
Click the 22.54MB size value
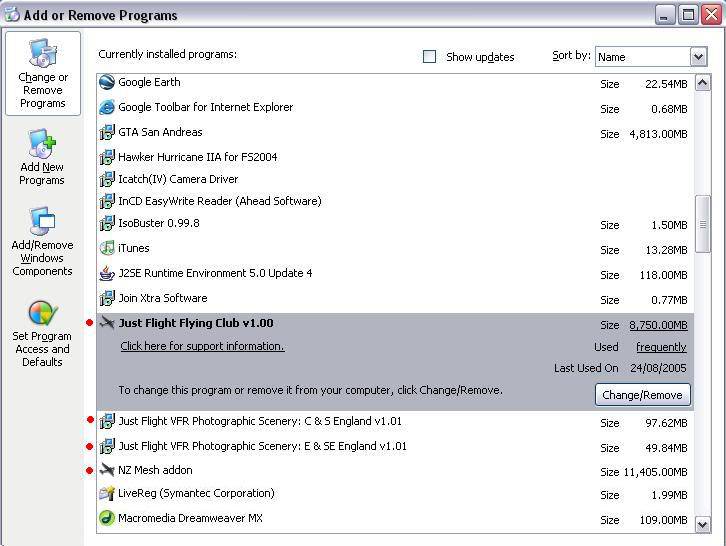point(666,84)
